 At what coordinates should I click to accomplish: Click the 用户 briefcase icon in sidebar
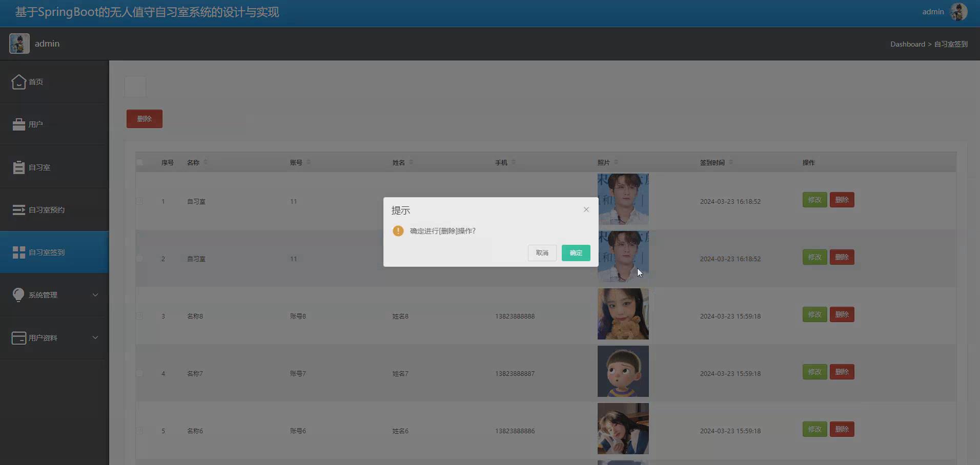tap(19, 124)
